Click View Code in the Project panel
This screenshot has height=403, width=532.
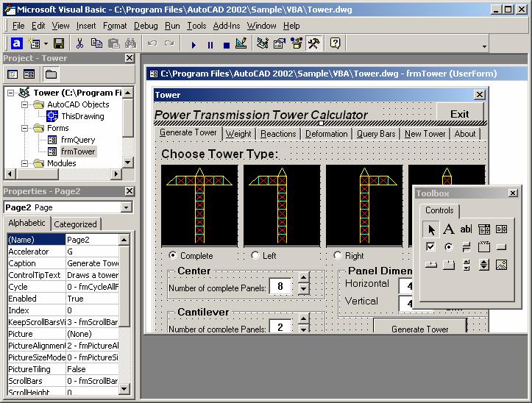tap(13, 74)
